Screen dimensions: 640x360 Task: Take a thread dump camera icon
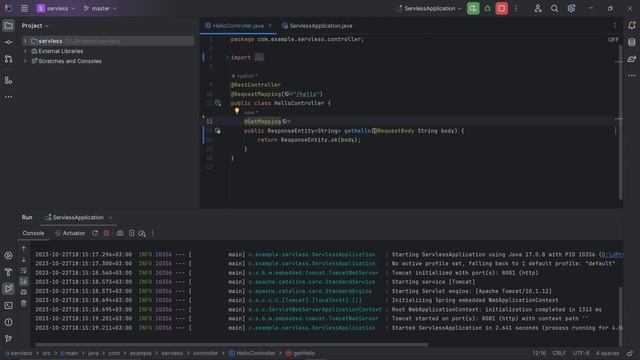tap(120, 233)
